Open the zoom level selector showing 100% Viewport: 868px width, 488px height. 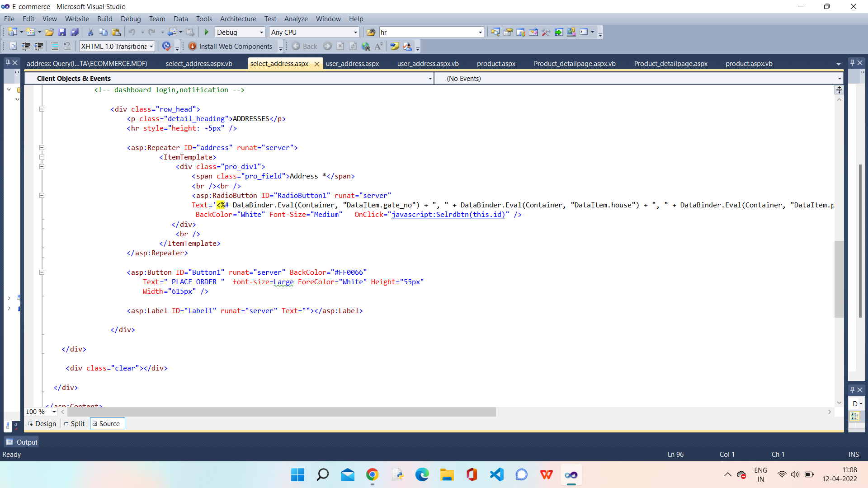41,412
